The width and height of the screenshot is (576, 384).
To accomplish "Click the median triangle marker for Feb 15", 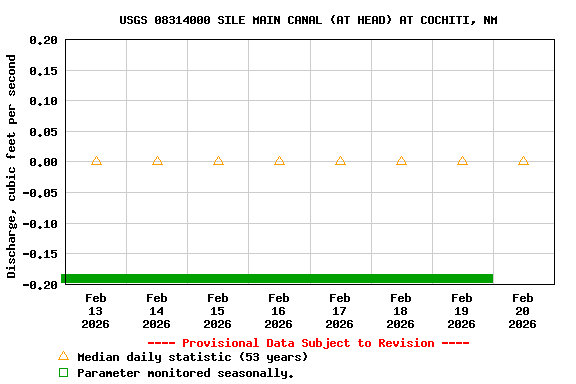I will 218,161.
